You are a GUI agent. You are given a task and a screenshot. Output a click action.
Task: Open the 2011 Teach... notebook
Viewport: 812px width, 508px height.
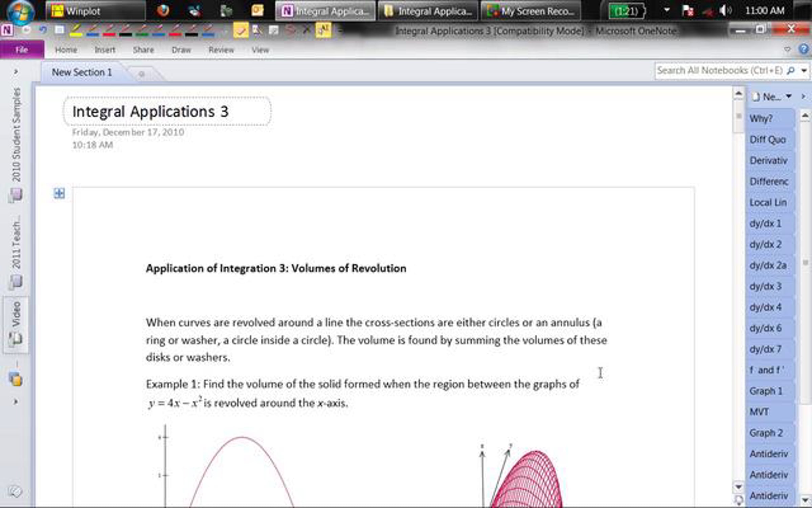click(16, 252)
